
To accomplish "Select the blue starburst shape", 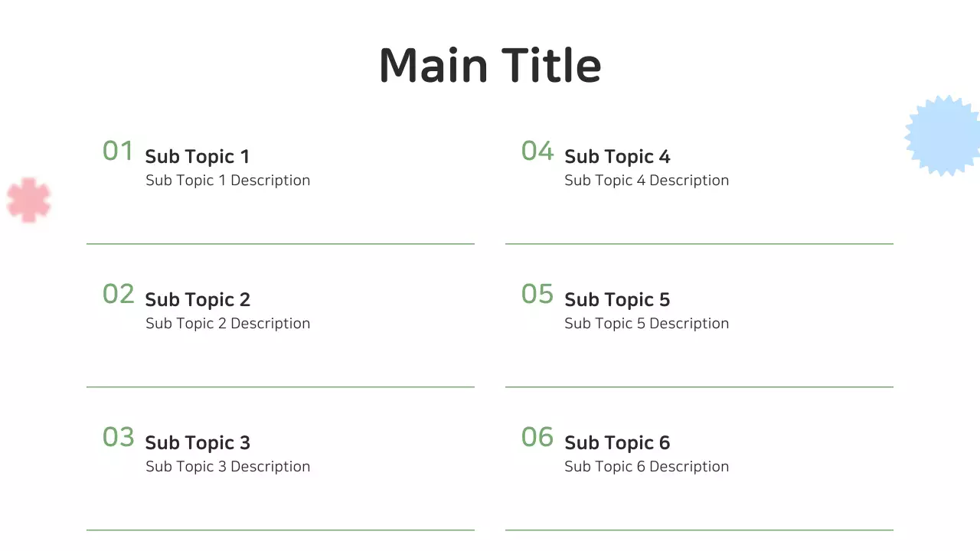I will [945, 135].
